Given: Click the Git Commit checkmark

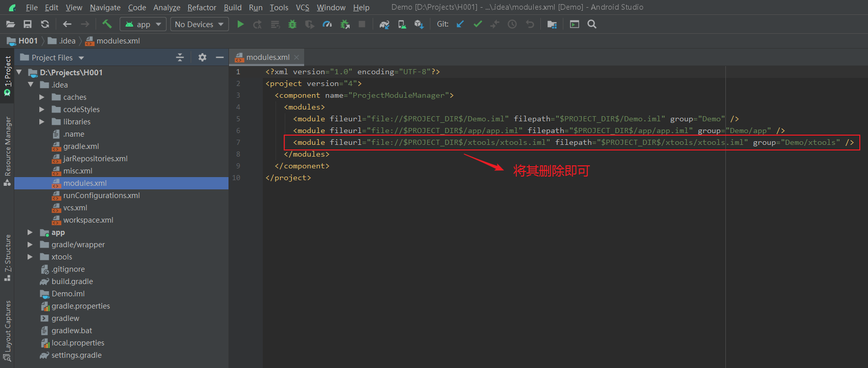Looking at the screenshot, I should click(x=477, y=24).
